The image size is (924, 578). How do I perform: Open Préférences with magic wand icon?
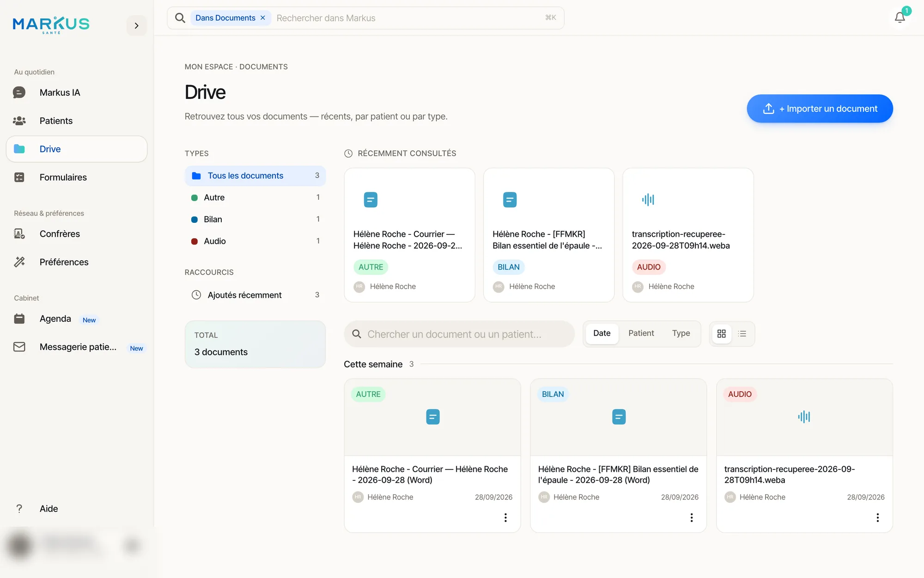(x=19, y=262)
